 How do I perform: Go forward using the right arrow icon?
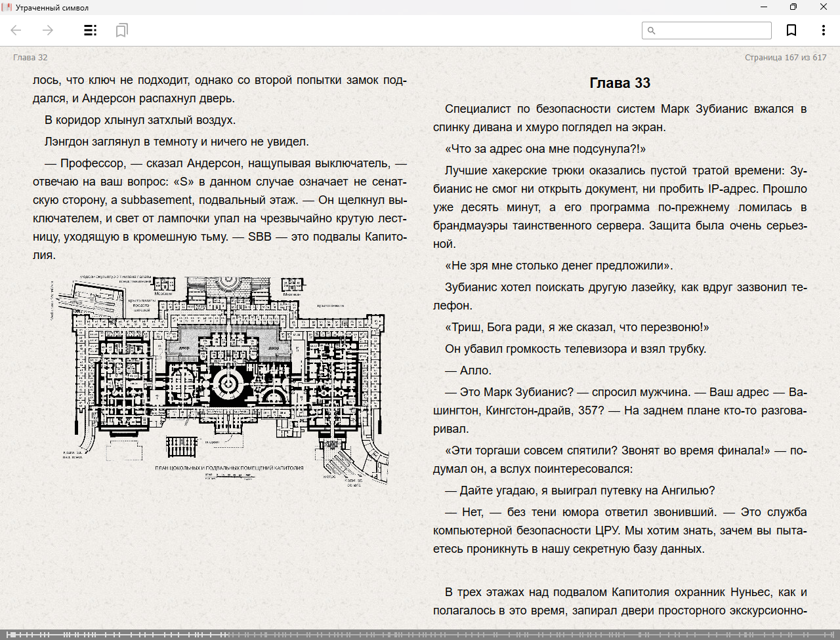[x=48, y=30]
